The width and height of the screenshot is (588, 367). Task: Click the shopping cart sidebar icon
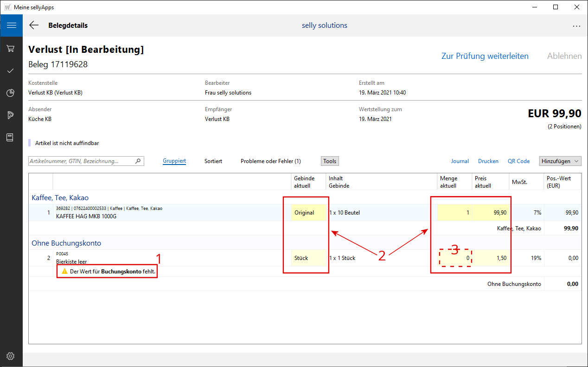coord(11,48)
